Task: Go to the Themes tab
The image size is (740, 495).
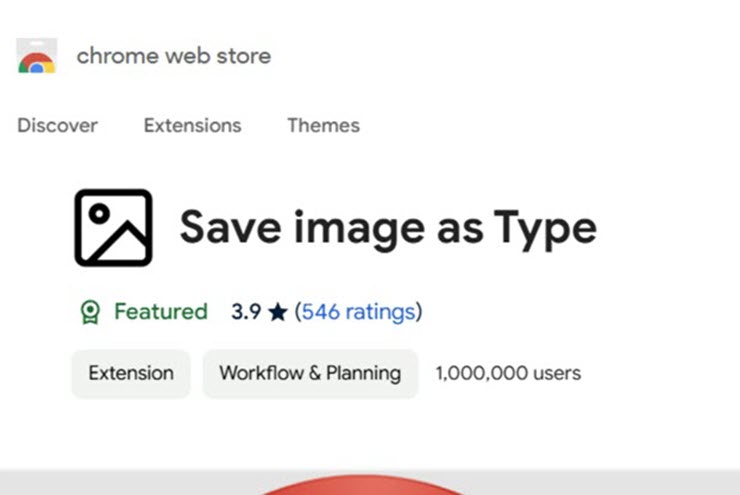Action: [323, 126]
